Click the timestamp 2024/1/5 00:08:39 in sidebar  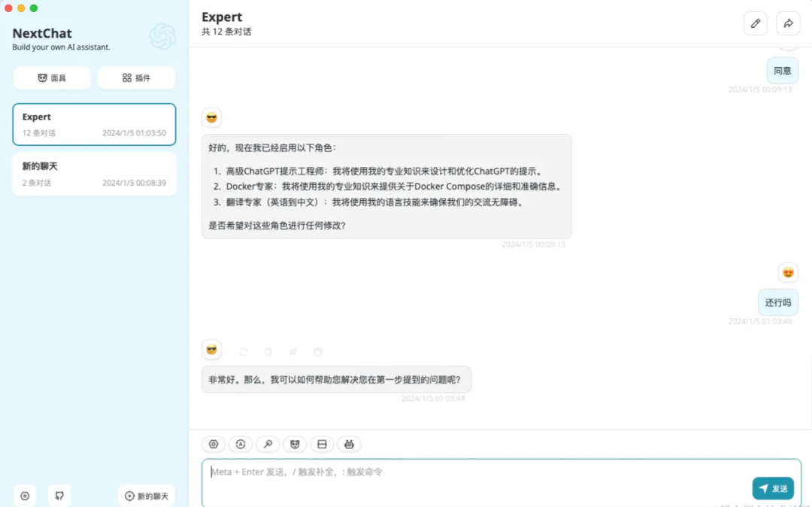click(134, 183)
